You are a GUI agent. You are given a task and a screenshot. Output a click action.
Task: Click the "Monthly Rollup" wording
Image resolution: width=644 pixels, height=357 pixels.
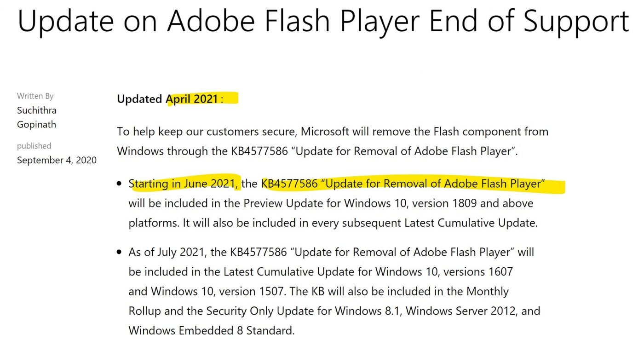tap(487, 292)
